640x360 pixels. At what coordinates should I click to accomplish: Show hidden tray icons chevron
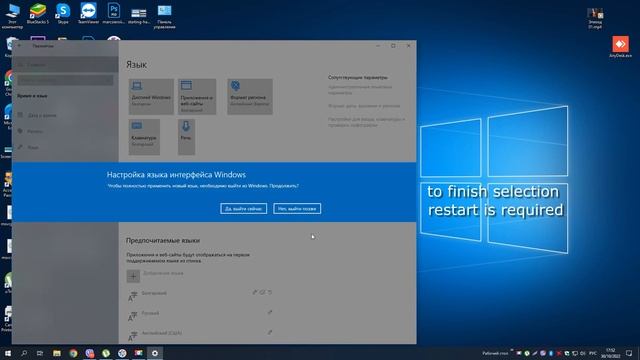click(511, 351)
